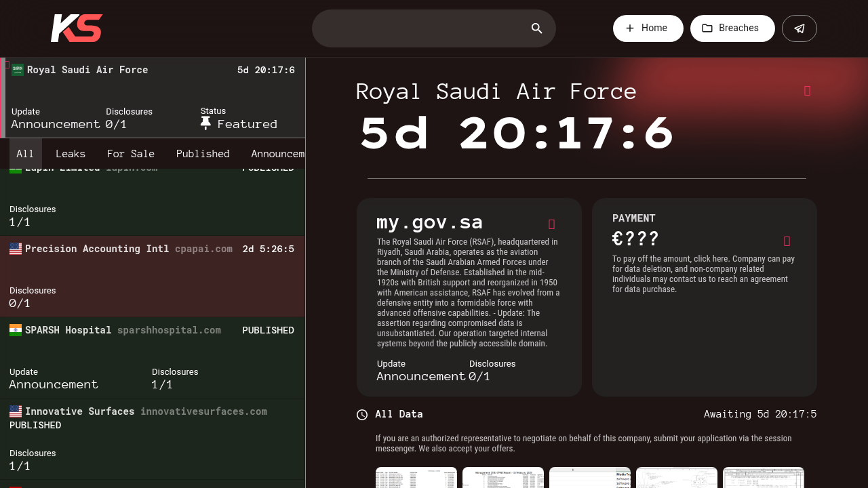Click the pin icon next to Featured
The width and height of the screenshot is (868, 488).
pyautogui.click(x=206, y=123)
